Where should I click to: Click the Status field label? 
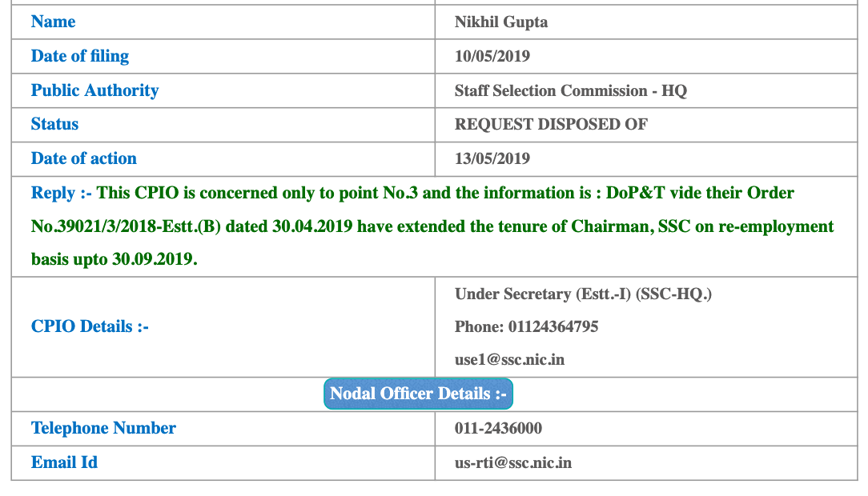[54, 124]
